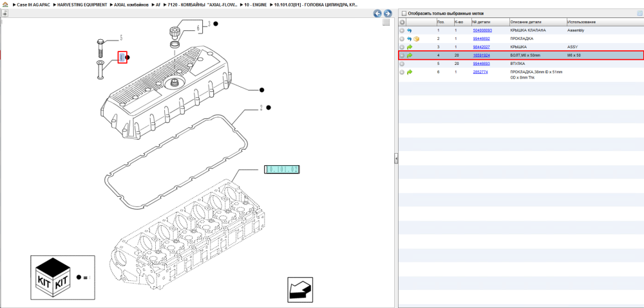Open the 10.101.02 reference label in diagram
This screenshot has width=644, height=308.
[x=282, y=169]
